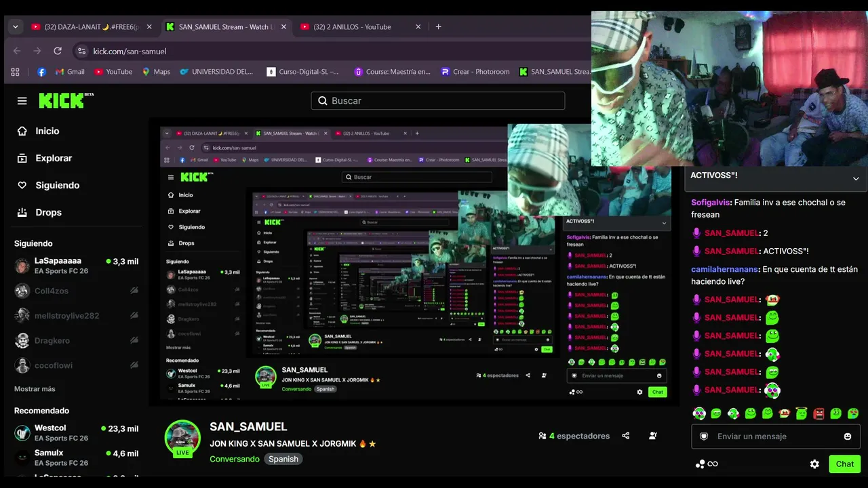Screen dimensions: 868x488
Task: Open the SAN_SAMUEL Strea... bookmark
Action: point(555,72)
